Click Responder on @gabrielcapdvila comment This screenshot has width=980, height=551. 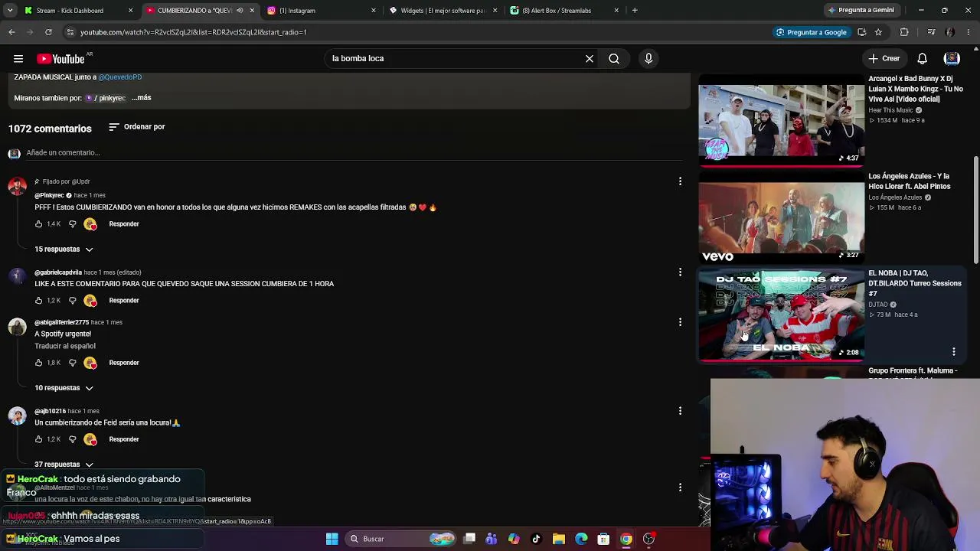pos(124,301)
